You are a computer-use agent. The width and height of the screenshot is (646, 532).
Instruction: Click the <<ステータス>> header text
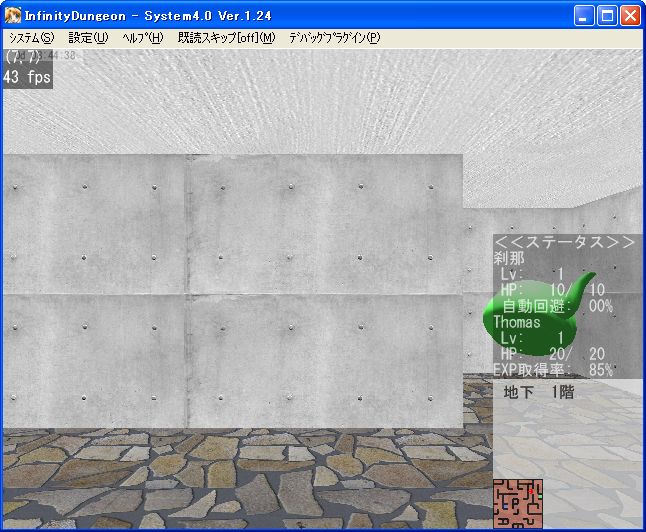564,242
